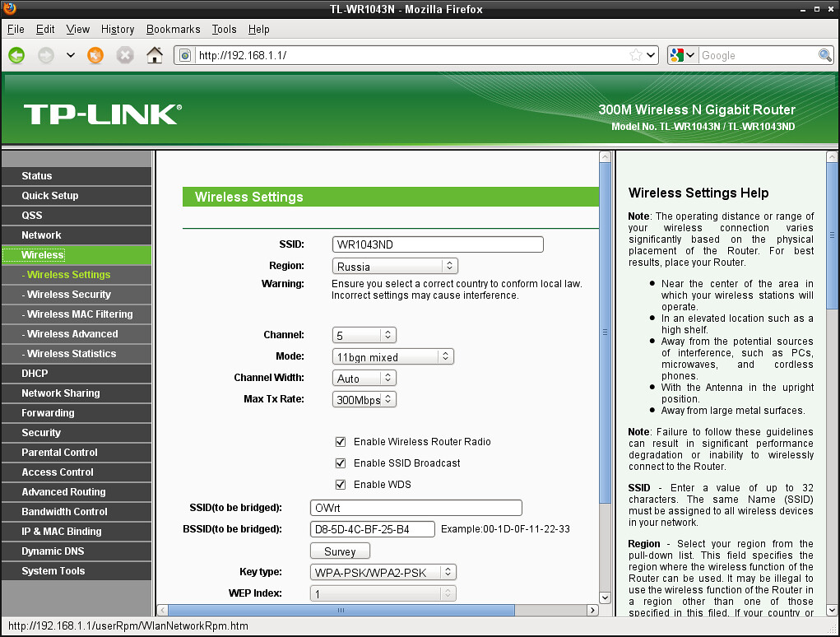
Task: Uncheck Enable SSID Broadcast
Action: tap(341, 463)
